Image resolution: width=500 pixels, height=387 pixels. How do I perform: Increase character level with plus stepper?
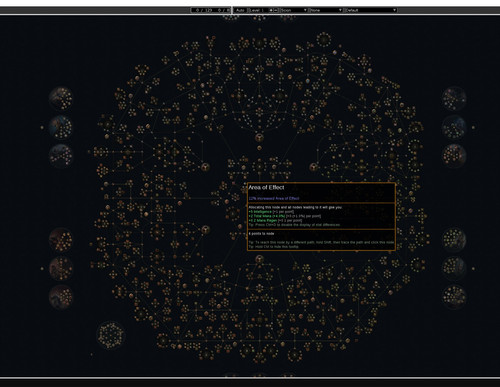pyautogui.click(x=271, y=10)
